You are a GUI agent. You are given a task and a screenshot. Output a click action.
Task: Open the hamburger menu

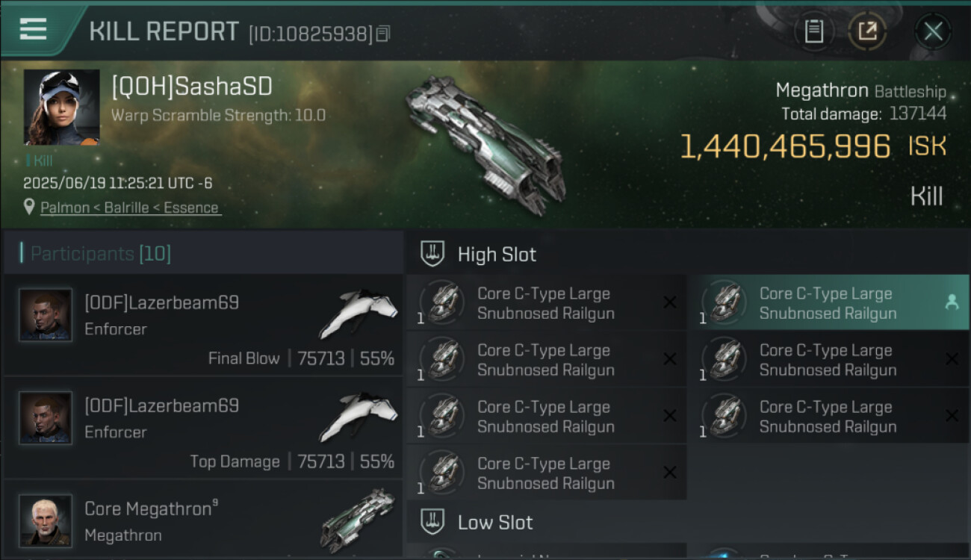pos(33,29)
